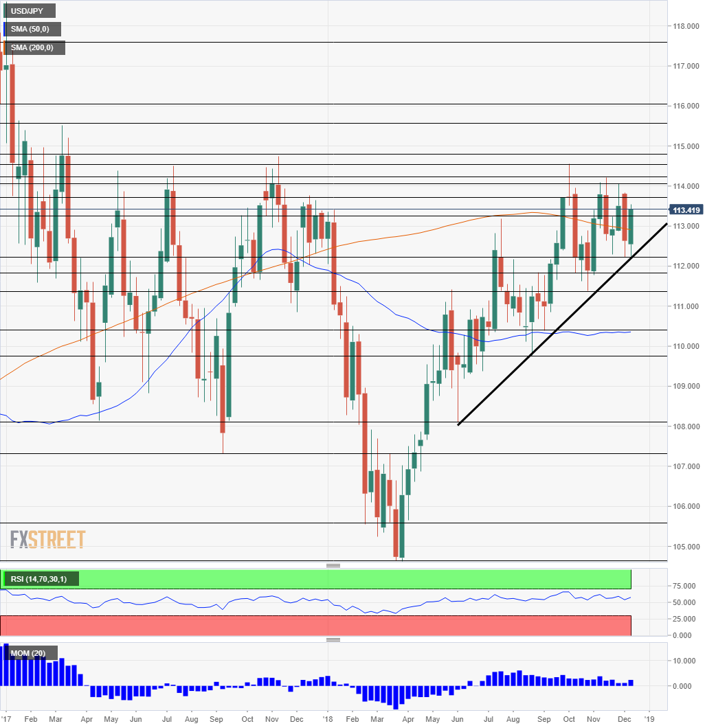This screenshot has height=728, width=716.
Task: Open the RSI (14,70,30,1) indicator label
Action: pos(41,579)
